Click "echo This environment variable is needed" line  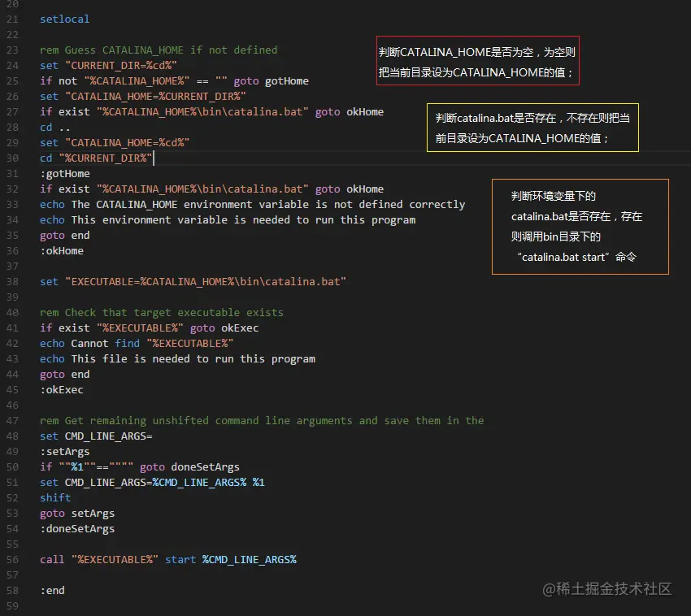(x=228, y=220)
